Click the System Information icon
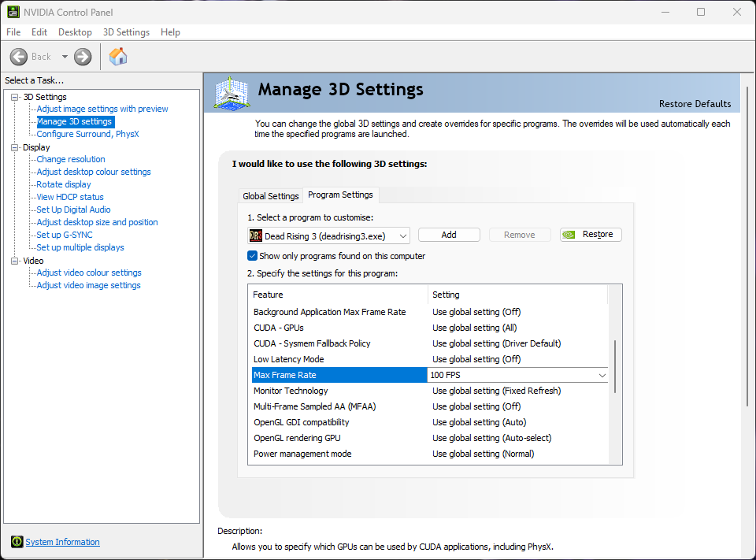This screenshot has width=756, height=560. (17, 542)
